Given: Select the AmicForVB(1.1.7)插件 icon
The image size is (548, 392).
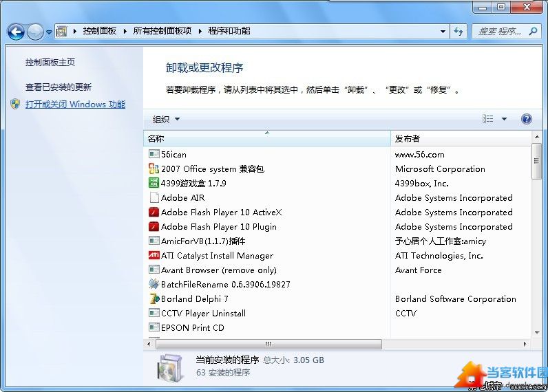Looking at the screenshot, I should (154, 241).
